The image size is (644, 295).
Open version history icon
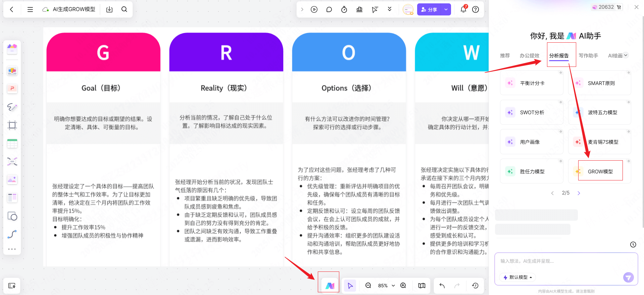pyautogui.click(x=475, y=286)
